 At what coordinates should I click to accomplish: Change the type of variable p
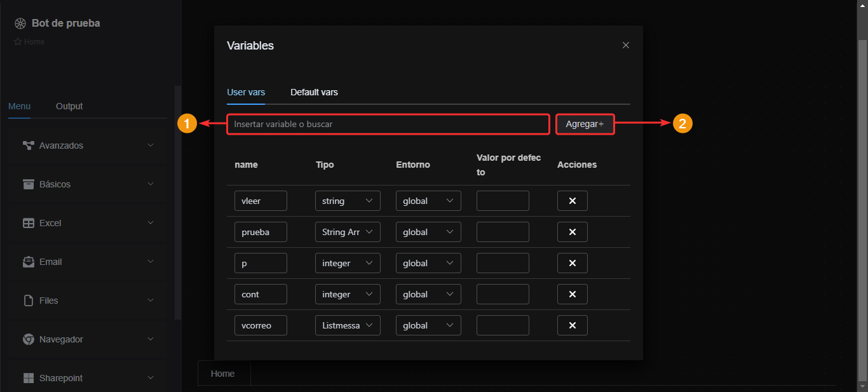348,263
